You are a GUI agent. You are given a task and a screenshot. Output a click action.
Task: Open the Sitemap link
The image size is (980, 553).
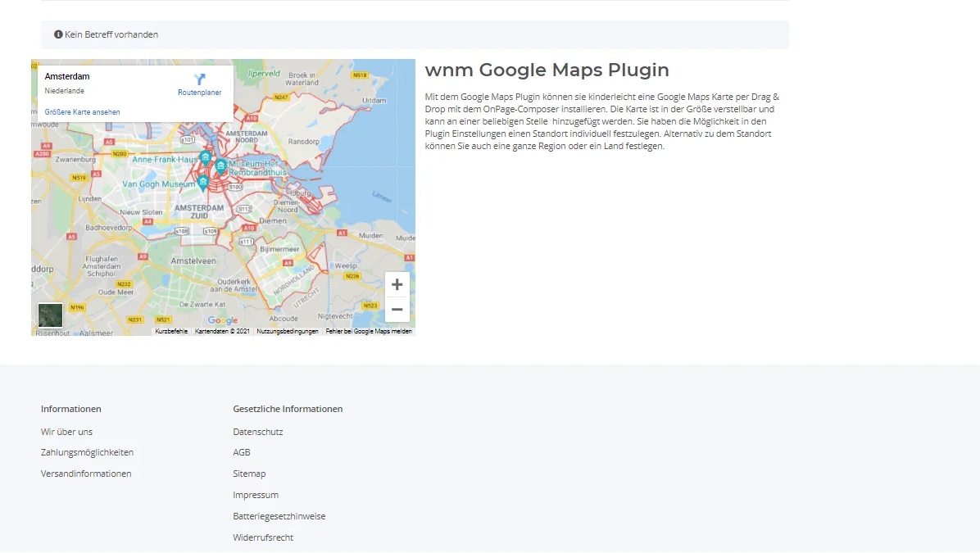(x=249, y=473)
